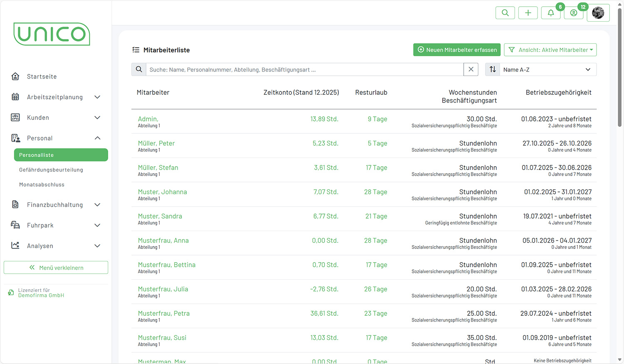Screen dimensions: 624x364
Task: Click the search magnifier icon in top bar
Action: pyautogui.click(x=505, y=13)
